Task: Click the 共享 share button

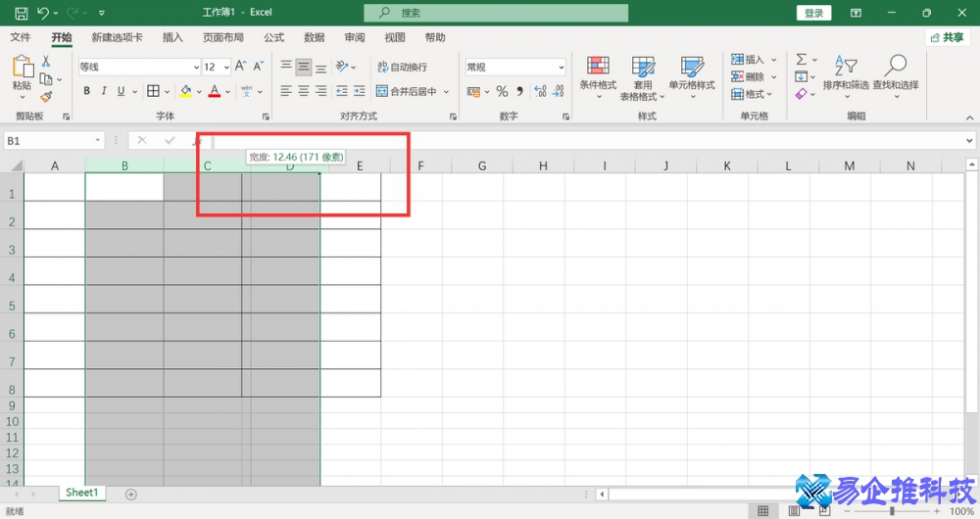Action: coord(947,37)
